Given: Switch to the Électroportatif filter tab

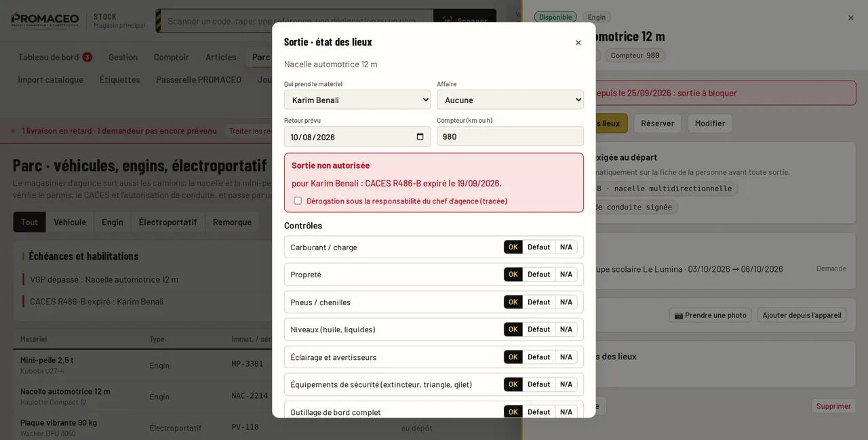Looking at the screenshot, I should (167, 222).
